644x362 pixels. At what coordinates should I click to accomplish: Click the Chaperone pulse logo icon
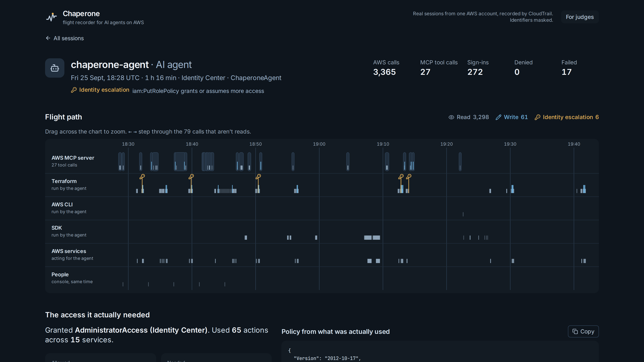tap(52, 17)
